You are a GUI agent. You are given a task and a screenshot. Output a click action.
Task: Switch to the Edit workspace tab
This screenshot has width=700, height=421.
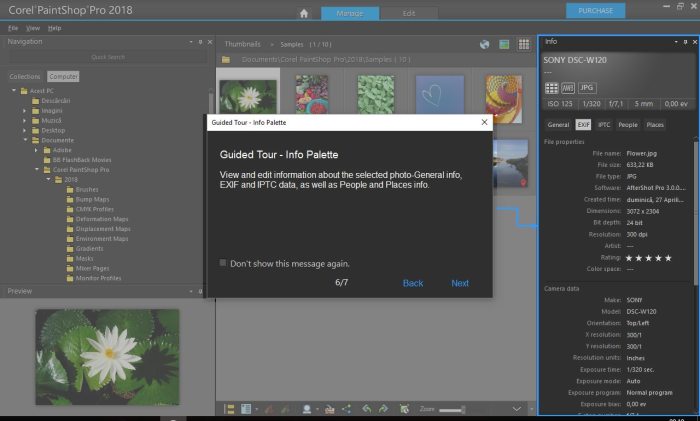pyautogui.click(x=409, y=13)
